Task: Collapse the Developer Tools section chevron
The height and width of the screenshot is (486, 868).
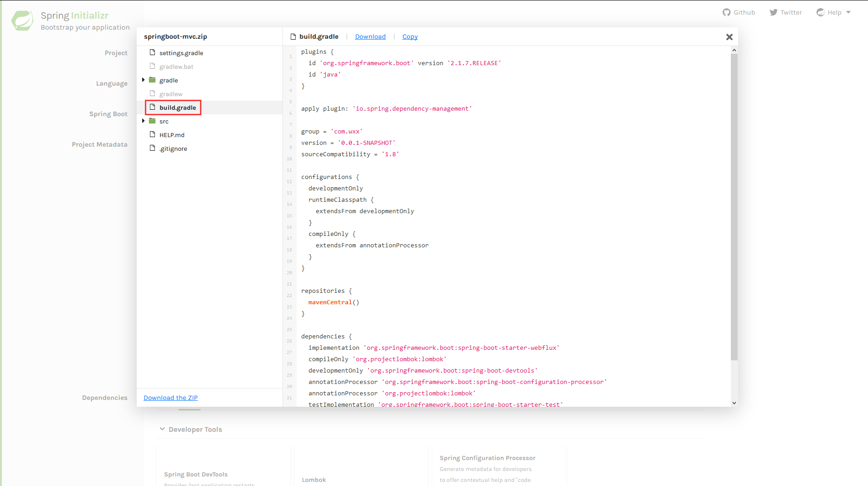Action: [x=162, y=429]
